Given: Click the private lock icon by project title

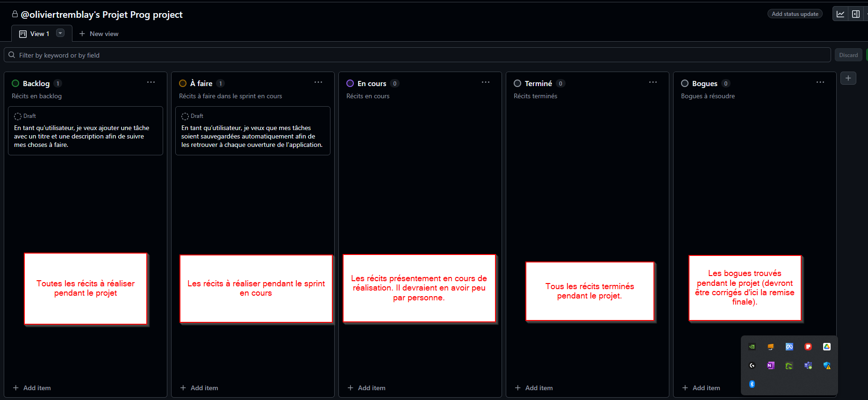Looking at the screenshot, I should 15,14.
